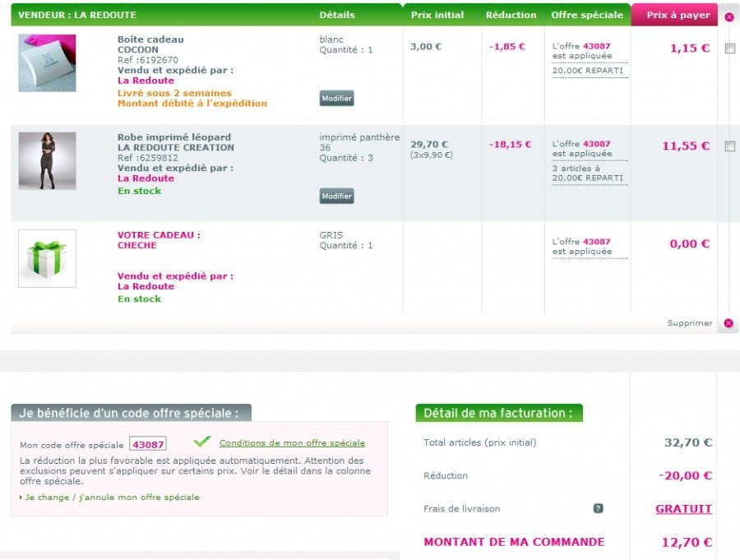Open the Robe imprimé léopard product photo
The width and height of the screenshot is (740, 560).
(x=47, y=160)
